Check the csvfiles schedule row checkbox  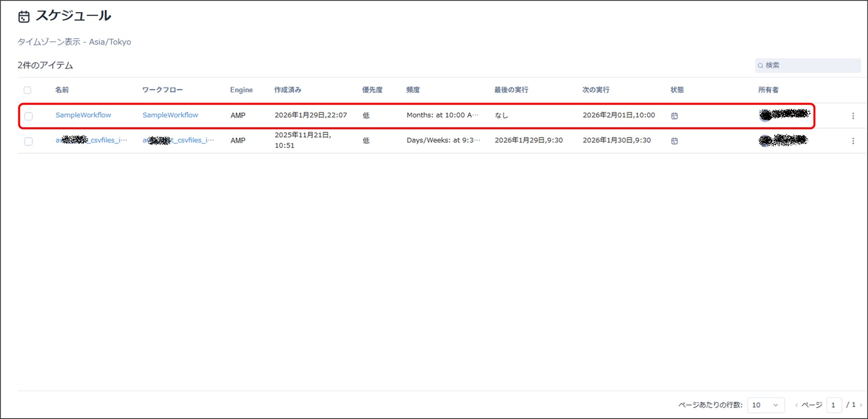click(x=28, y=141)
